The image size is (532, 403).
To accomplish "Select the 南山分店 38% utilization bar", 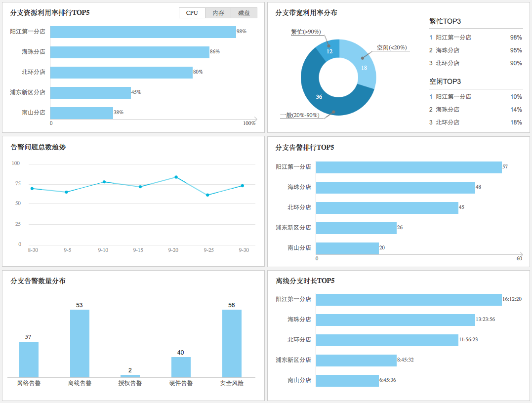I will tap(82, 113).
